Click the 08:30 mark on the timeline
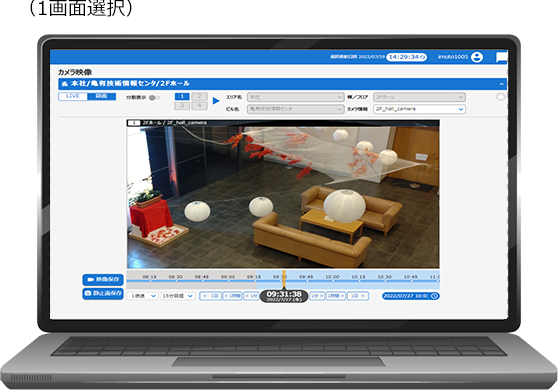 pyautogui.click(x=175, y=277)
